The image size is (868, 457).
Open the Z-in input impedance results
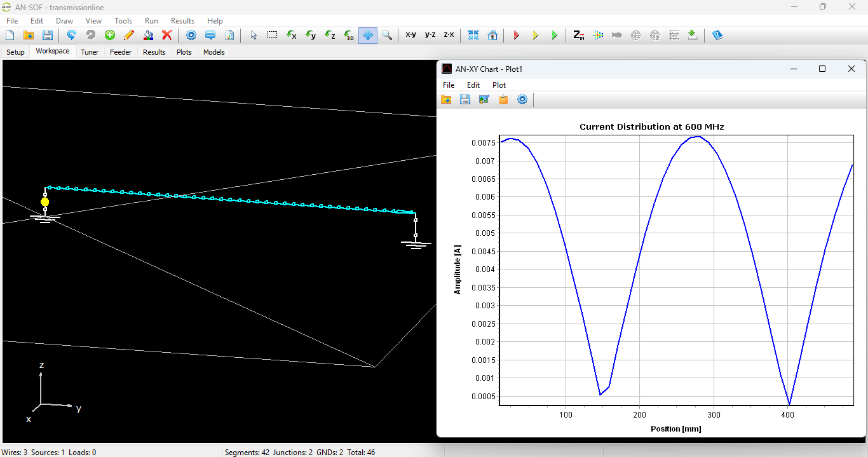coord(579,35)
